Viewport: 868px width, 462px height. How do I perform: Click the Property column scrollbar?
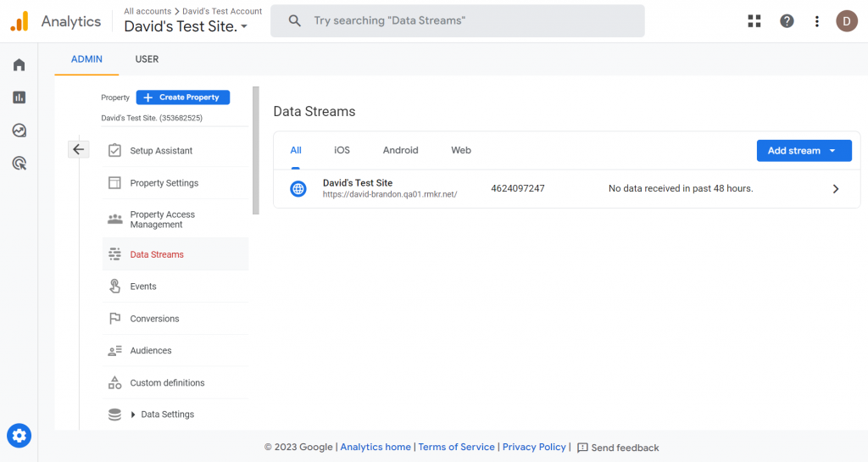[256, 150]
